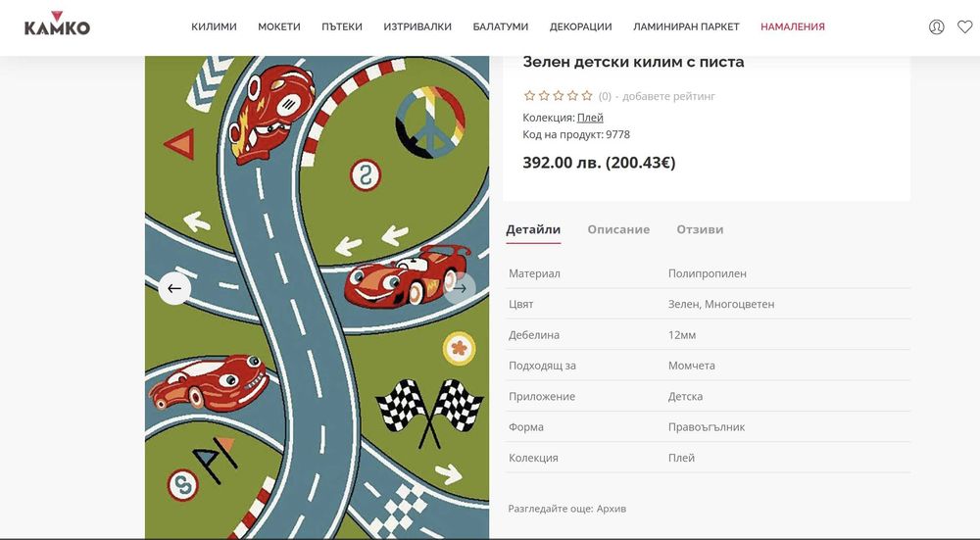Image resolution: width=980 pixels, height=540 pixels.
Task: Open ЛАМИНИРАН ПАРКЕТ category
Action: (x=686, y=26)
